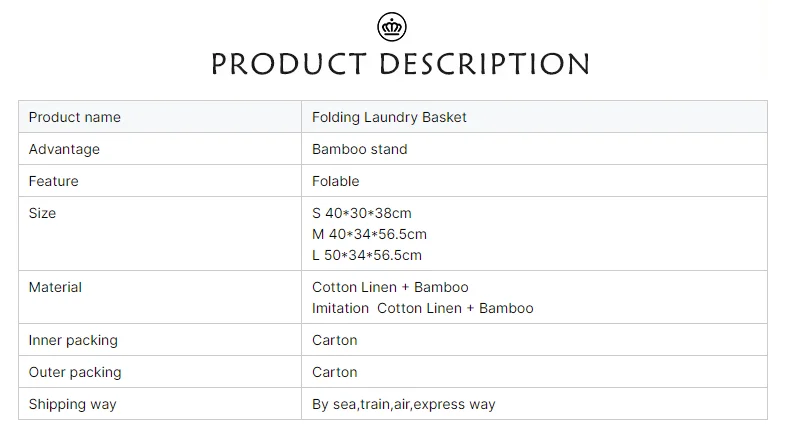Click the crown logo icon
The height and width of the screenshot is (432, 787).
[x=392, y=26]
